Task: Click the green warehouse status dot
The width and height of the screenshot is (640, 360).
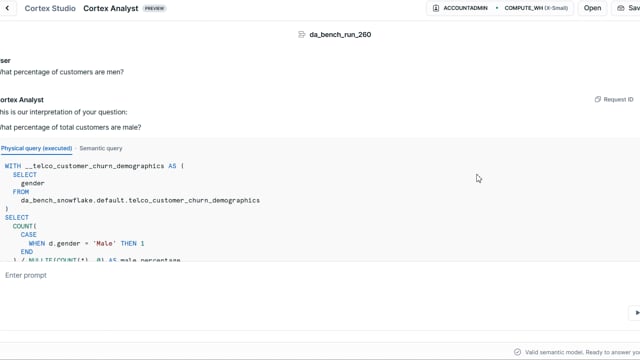Action: (497, 8)
